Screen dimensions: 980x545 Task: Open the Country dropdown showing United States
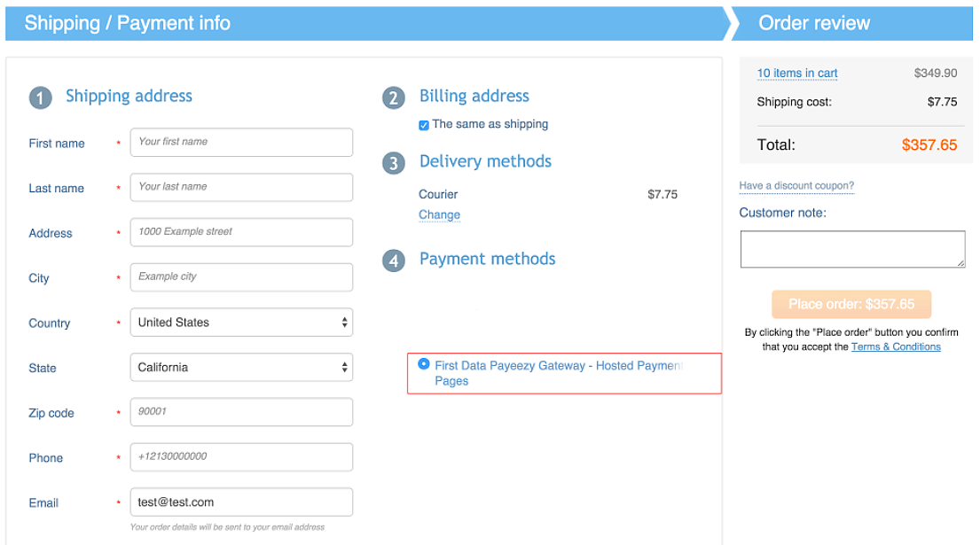(241, 323)
